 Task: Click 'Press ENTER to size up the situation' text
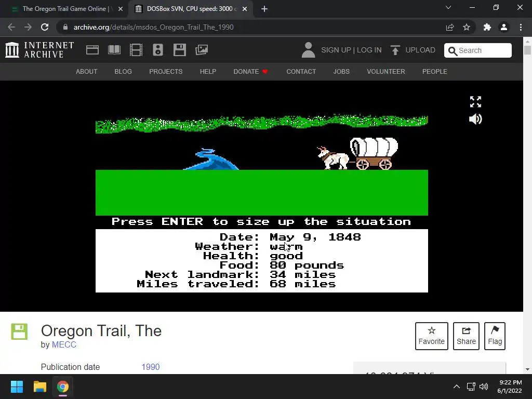[x=261, y=221]
